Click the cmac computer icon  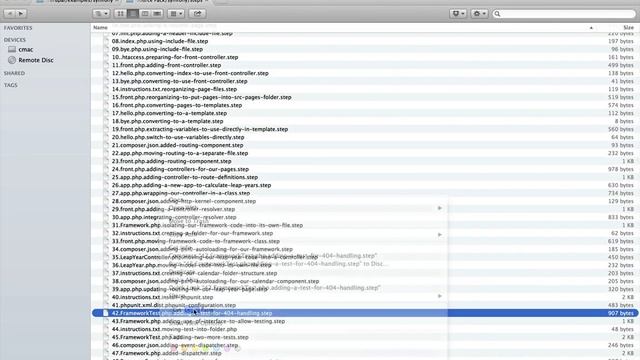12,49
